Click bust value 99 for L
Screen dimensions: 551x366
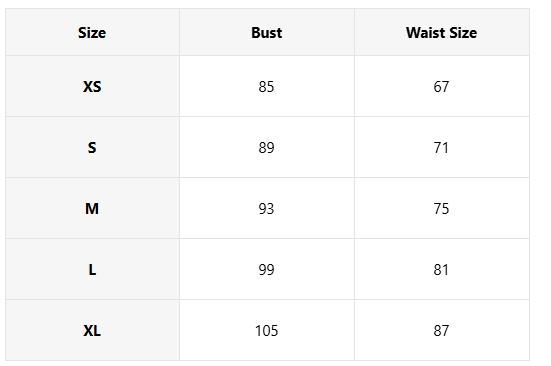[266, 270]
